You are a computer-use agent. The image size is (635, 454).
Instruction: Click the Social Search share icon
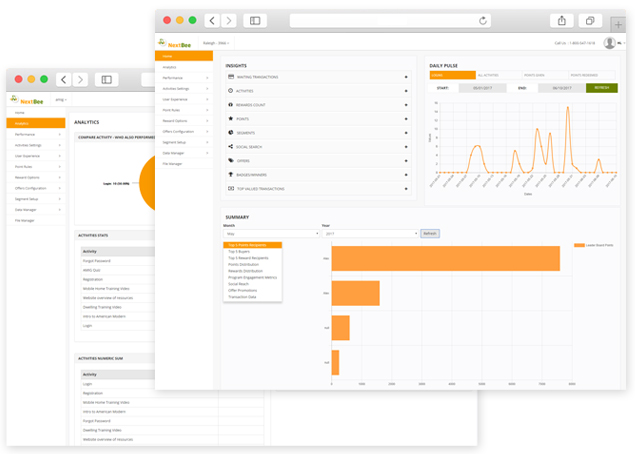point(230,147)
